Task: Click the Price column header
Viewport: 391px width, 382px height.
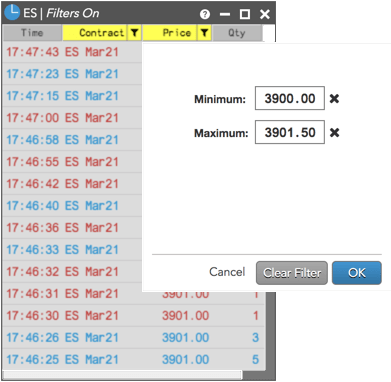Action: [x=170, y=33]
